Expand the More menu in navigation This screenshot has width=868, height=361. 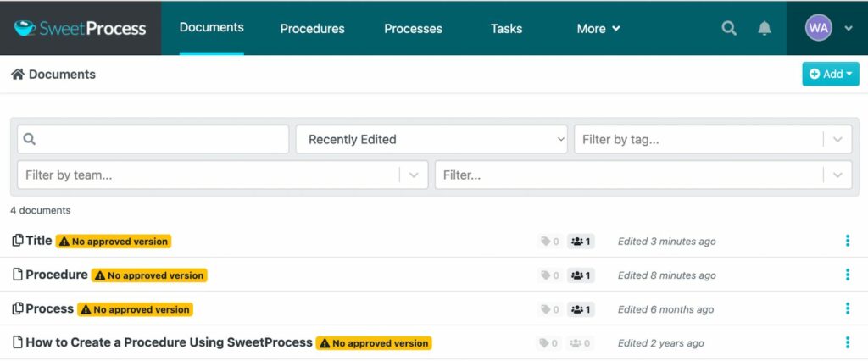point(598,29)
